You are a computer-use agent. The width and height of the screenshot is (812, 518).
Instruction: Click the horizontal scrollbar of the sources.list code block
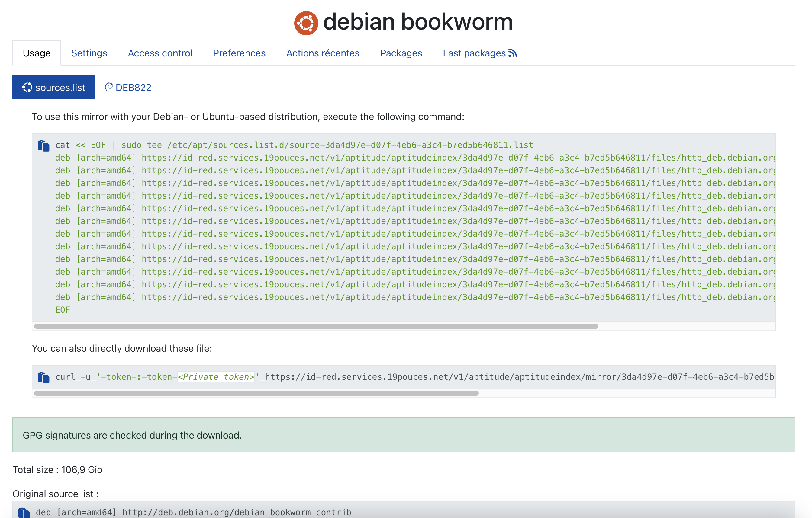(x=316, y=326)
